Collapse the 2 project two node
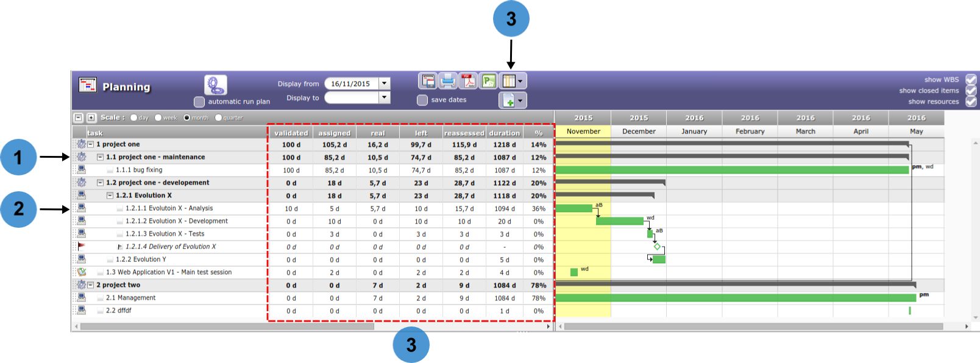The image size is (980, 363). pos(90,285)
